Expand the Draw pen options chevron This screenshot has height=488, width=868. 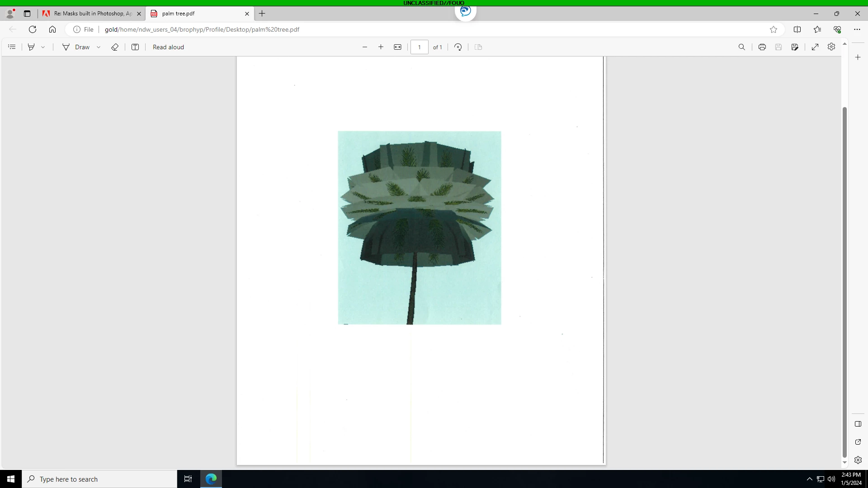(x=99, y=47)
